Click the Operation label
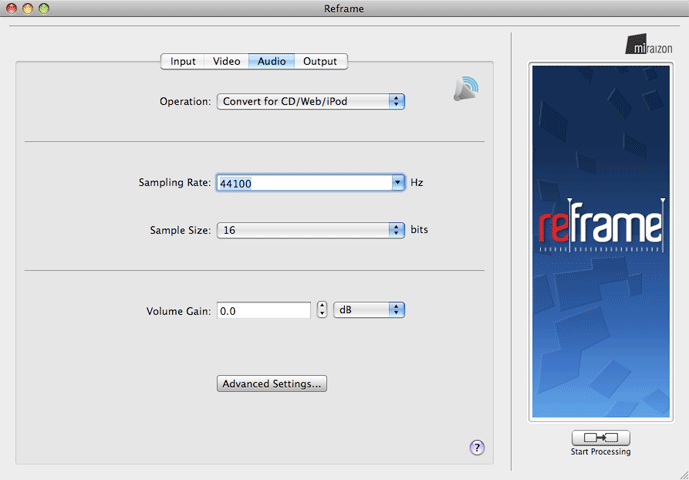Image resolution: width=689 pixels, height=480 pixels. [x=185, y=102]
